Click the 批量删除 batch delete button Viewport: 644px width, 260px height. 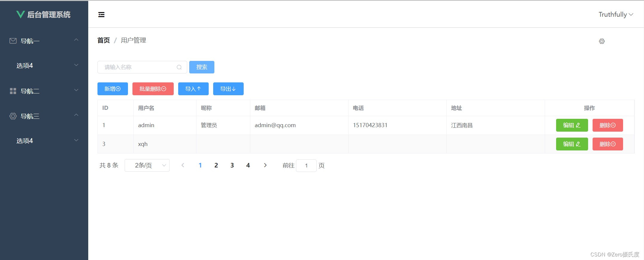point(153,89)
